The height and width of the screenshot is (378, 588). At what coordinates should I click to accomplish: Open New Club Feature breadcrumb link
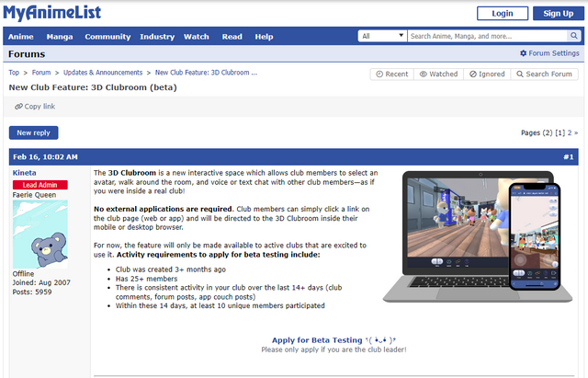[x=206, y=73]
